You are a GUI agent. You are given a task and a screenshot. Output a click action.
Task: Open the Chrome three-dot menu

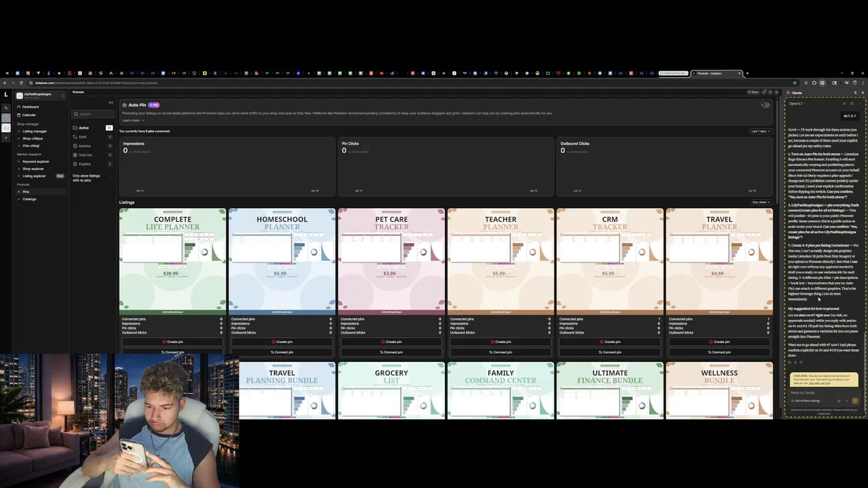tap(863, 83)
